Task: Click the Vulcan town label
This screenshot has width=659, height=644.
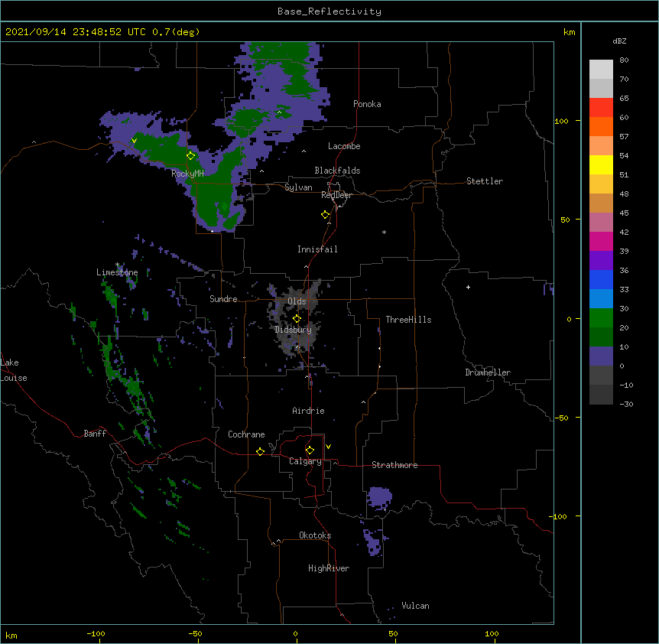Action: [x=415, y=606]
